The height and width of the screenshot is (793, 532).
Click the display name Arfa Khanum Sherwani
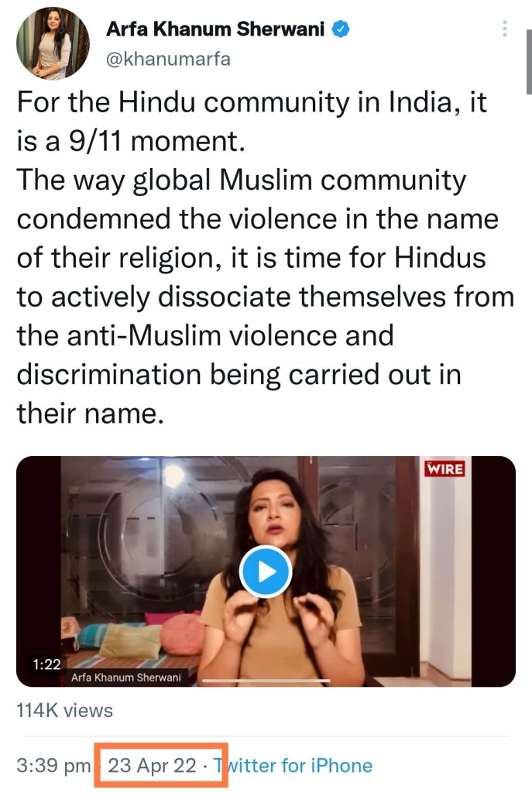215,29
